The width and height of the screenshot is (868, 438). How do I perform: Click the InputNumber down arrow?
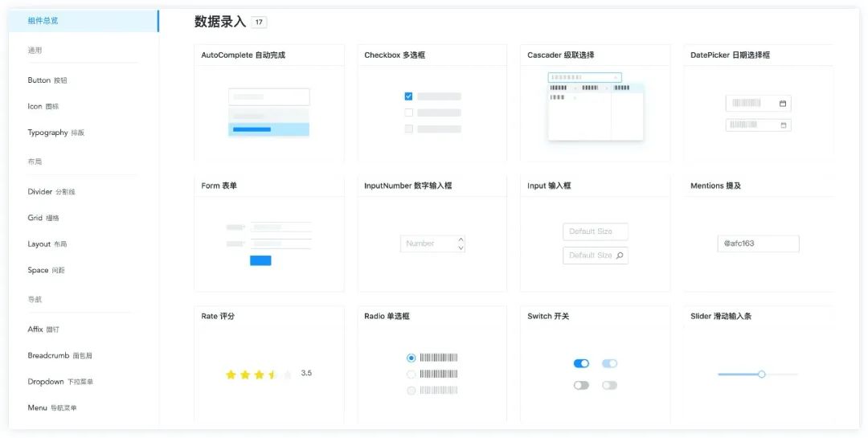pos(461,248)
